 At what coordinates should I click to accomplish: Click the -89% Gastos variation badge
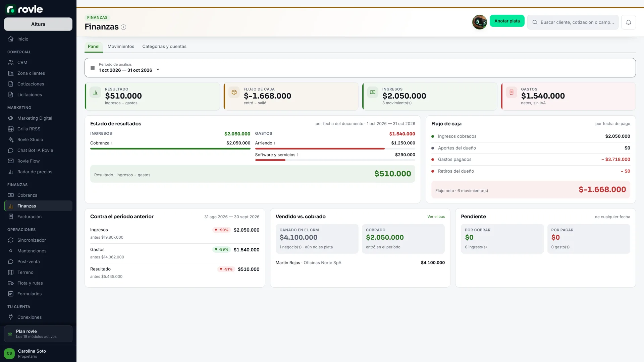[x=221, y=249]
